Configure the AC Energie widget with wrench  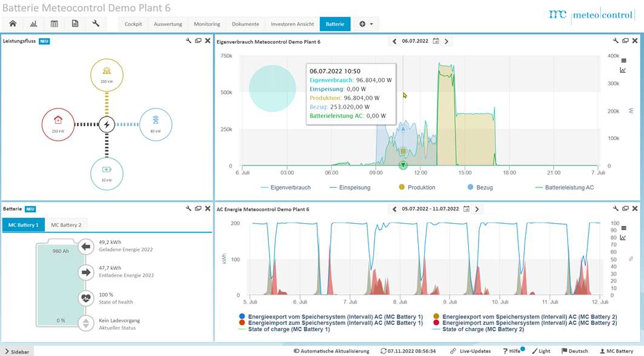pos(616,209)
